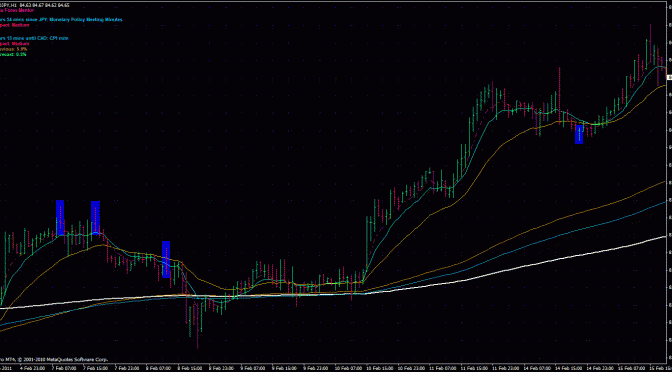Click the "11 Feb 23:00" time axis label
The width and height of the screenshot is (672, 372).
click(x=506, y=368)
